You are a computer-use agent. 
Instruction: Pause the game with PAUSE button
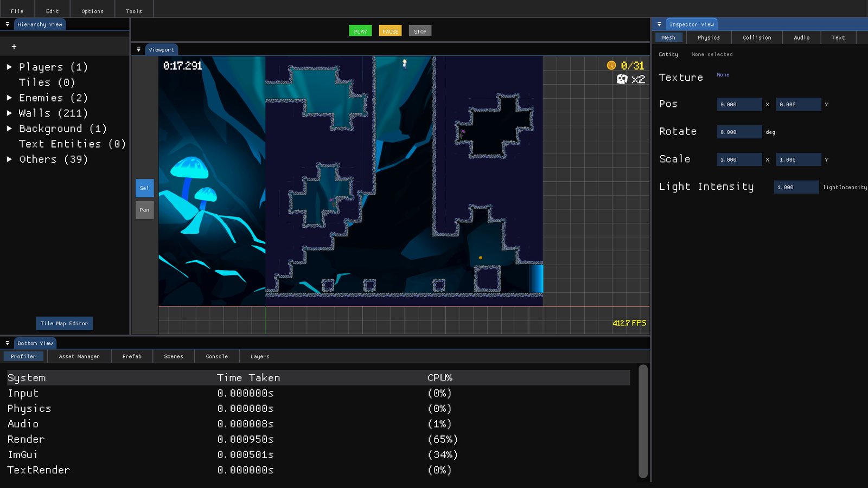coord(390,31)
